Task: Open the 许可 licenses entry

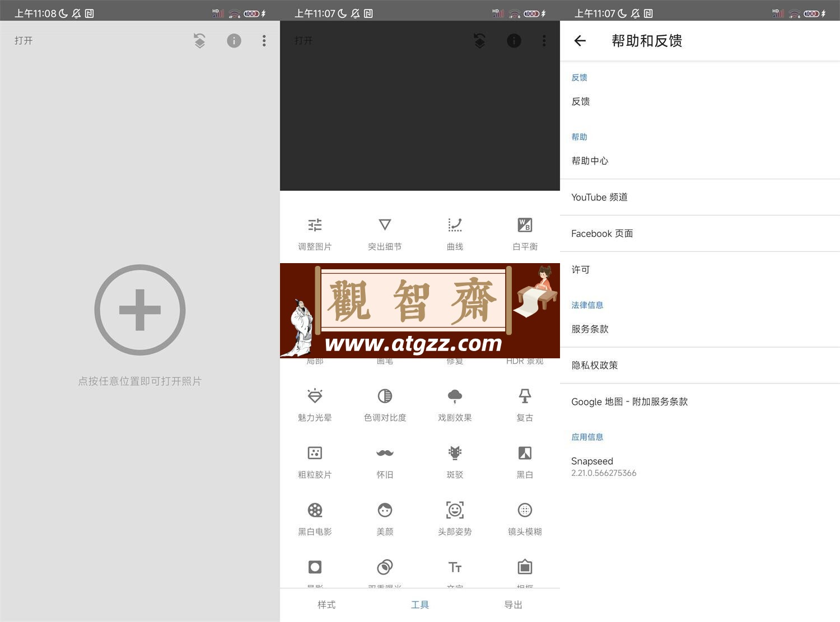Action: [700, 269]
